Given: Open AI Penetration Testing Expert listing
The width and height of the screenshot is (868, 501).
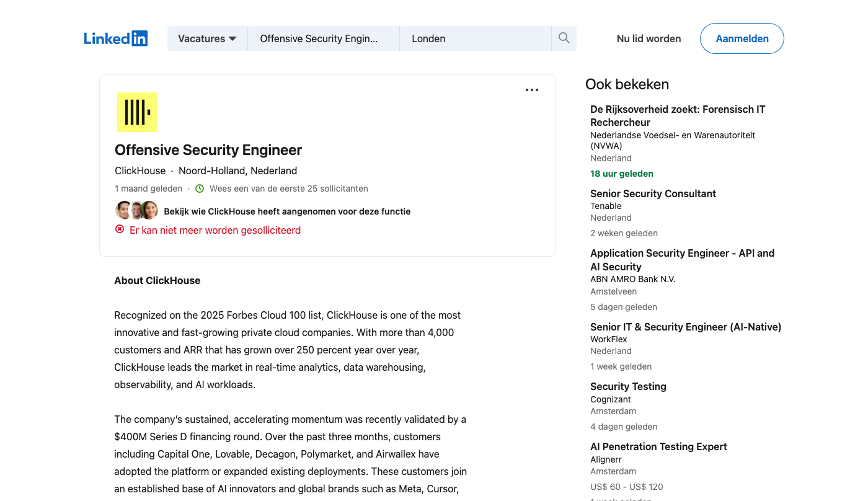Looking at the screenshot, I should pyautogui.click(x=658, y=446).
